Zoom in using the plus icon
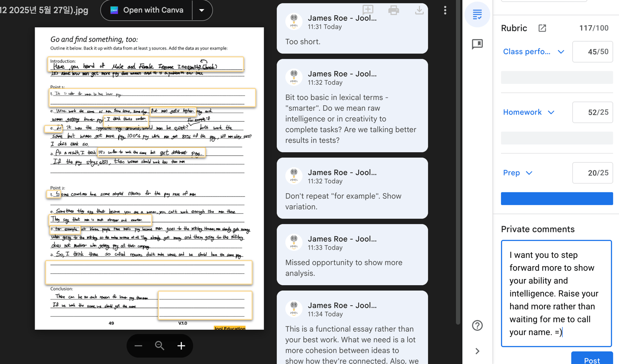Screen dimensions: 619x364 click(181, 346)
